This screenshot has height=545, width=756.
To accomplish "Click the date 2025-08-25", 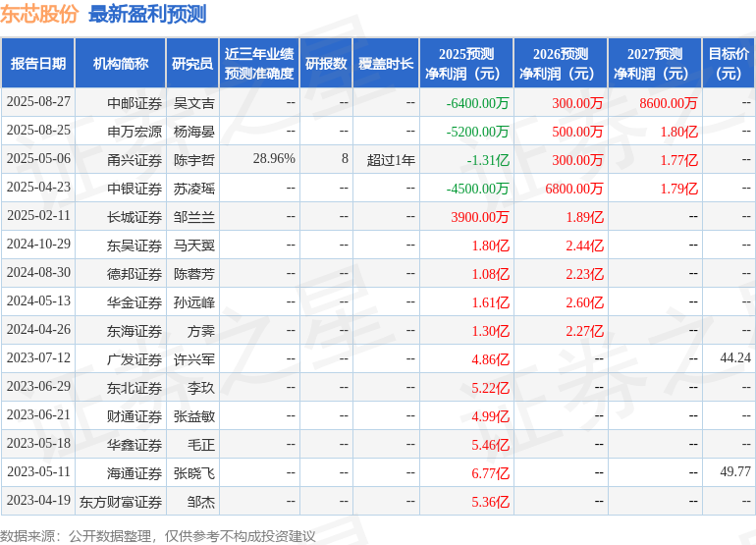I will point(38,131).
